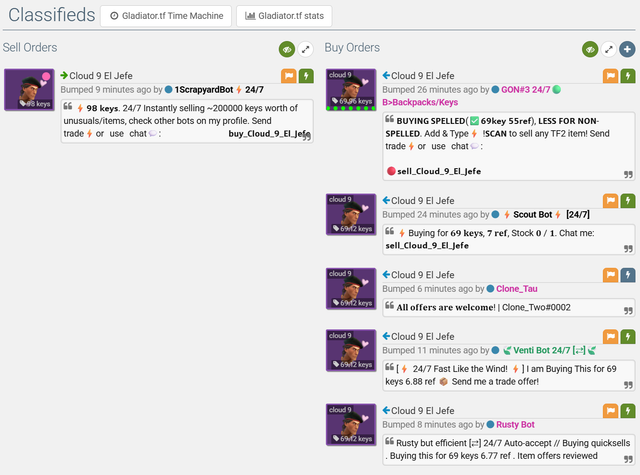Click green online status dot beside GON#3
This screenshot has width=640, height=475.
click(x=556, y=90)
